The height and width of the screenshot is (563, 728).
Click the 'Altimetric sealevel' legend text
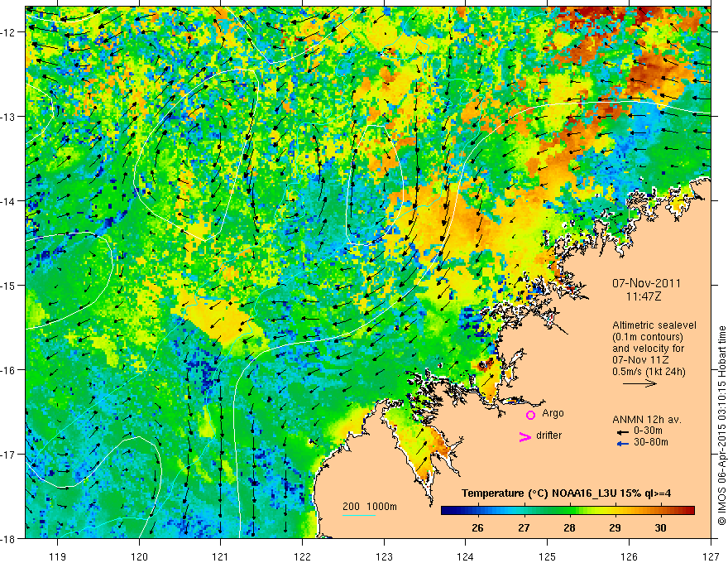pyautogui.click(x=654, y=325)
